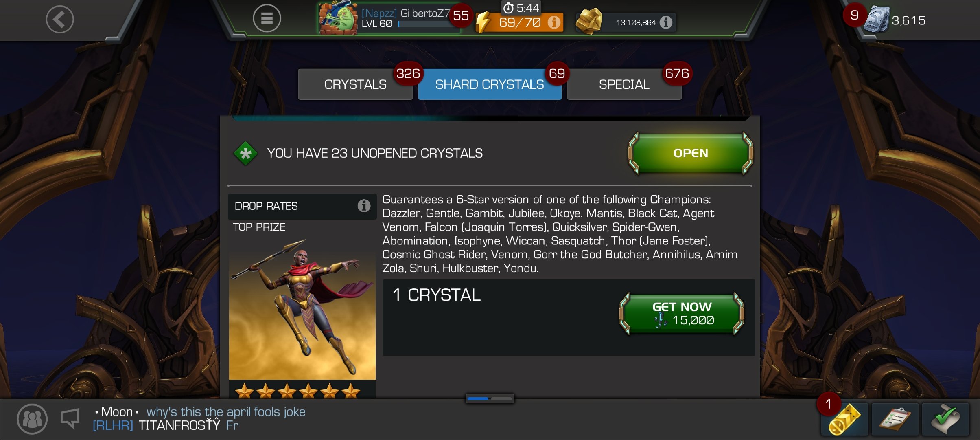The width and height of the screenshot is (980, 440).
Task: Show energy info icon beside 69/70
Action: pos(553,22)
